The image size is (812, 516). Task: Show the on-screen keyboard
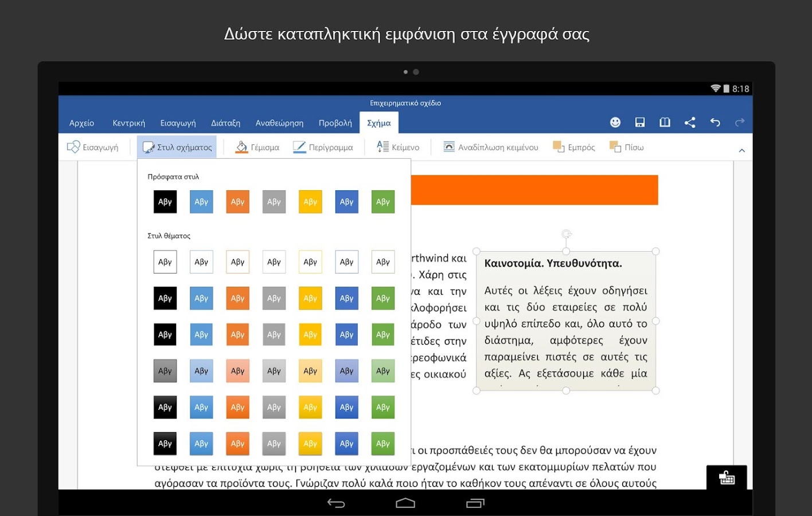pos(727,478)
